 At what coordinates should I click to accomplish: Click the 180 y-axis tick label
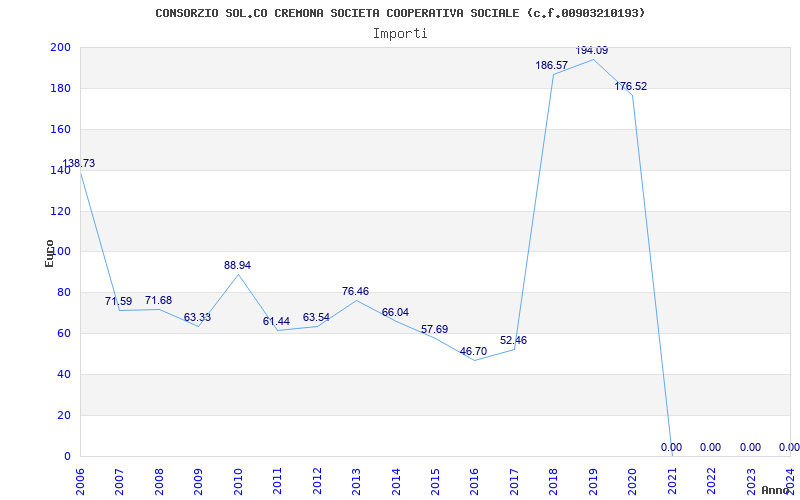60,88
